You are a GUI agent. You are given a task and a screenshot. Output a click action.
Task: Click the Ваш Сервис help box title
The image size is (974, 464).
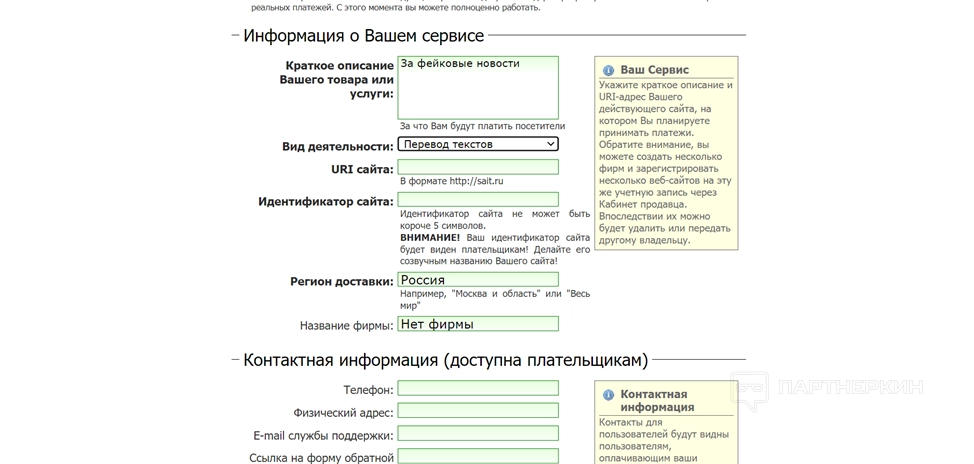pos(654,70)
